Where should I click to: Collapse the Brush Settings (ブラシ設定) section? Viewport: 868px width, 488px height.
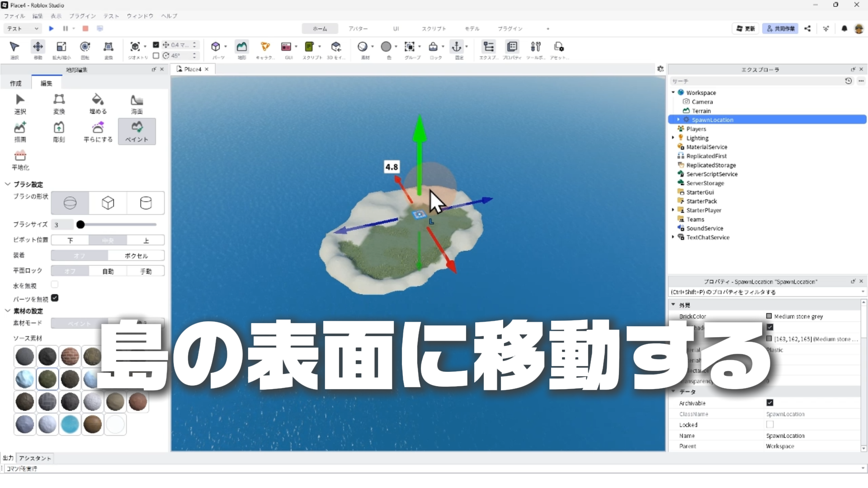coord(8,184)
